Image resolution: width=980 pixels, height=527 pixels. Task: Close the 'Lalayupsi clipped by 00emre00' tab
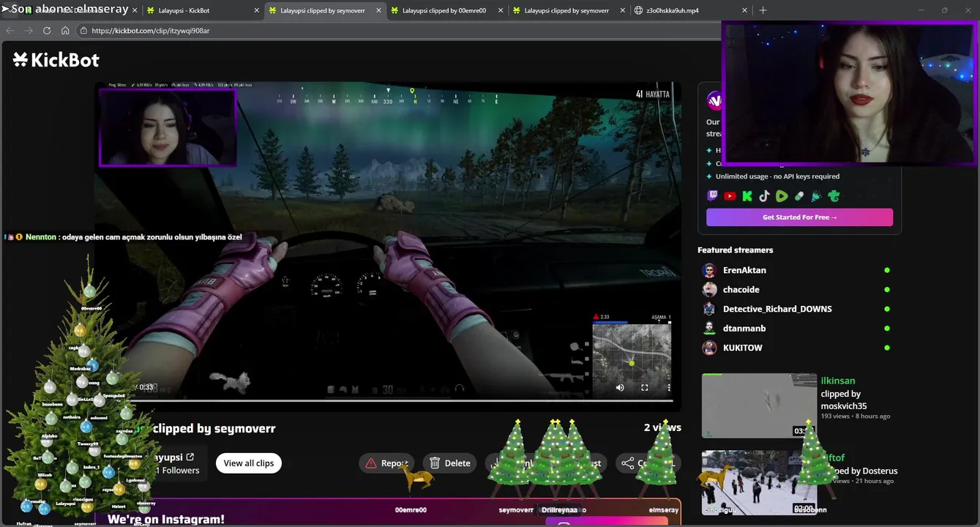pyautogui.click(x=500, y=10)
